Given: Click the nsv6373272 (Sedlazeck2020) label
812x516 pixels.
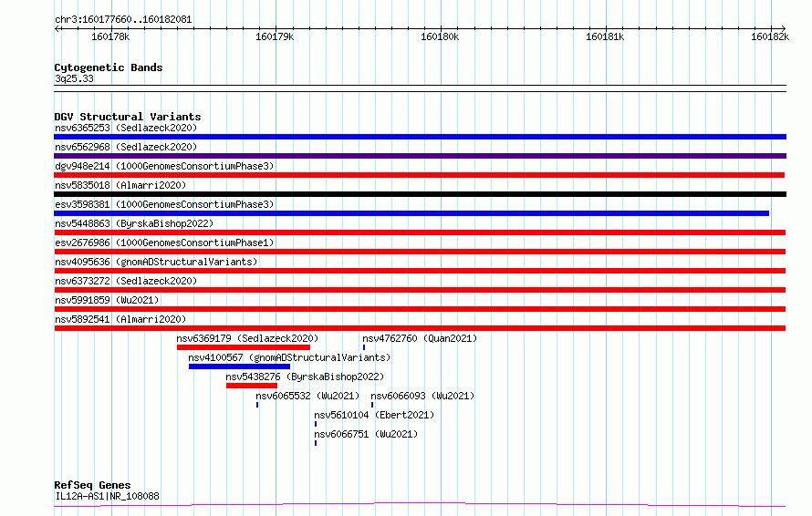Looking at the screenshot, I should [x=126, y=281].
